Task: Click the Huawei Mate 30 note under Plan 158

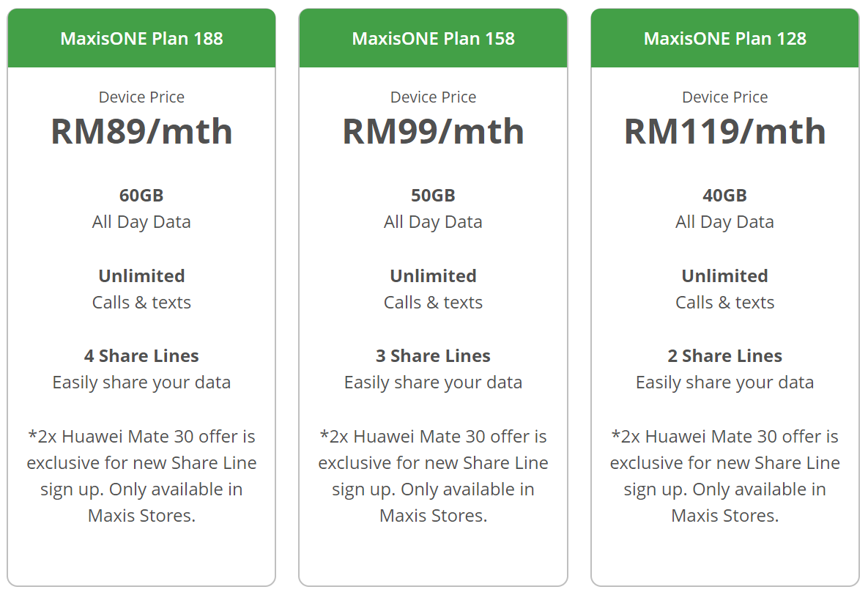Action: 433,476
